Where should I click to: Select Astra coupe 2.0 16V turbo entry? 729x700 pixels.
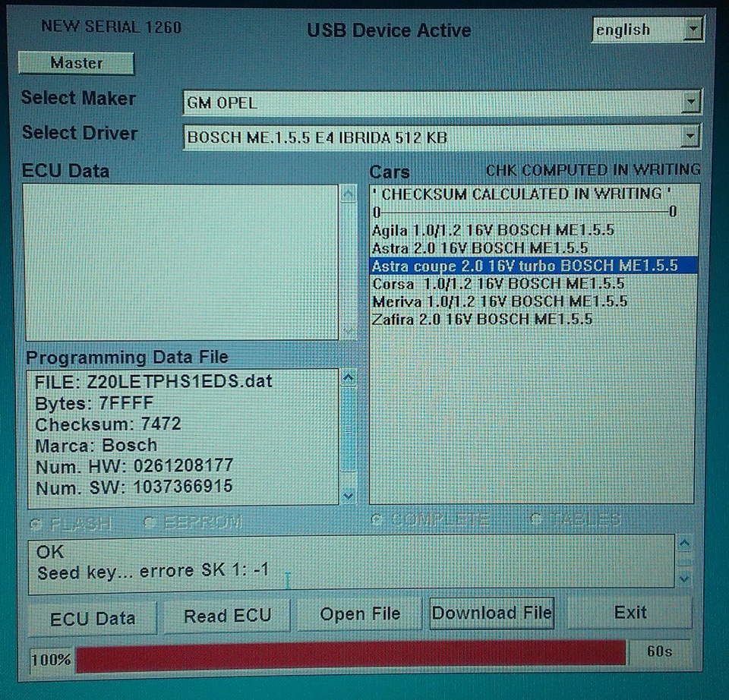coord(533,266)
